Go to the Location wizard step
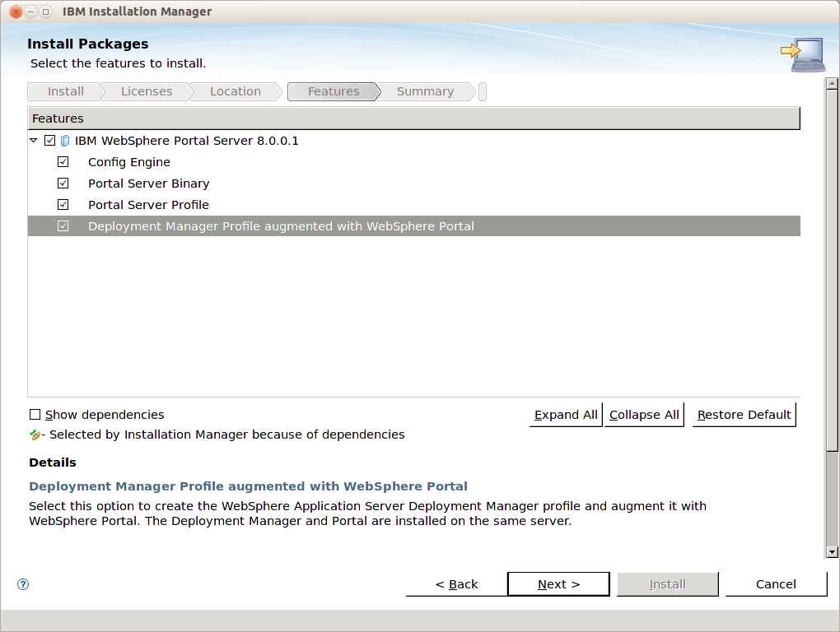The height and width of the screenshot is (632, 840). point(236,91)
